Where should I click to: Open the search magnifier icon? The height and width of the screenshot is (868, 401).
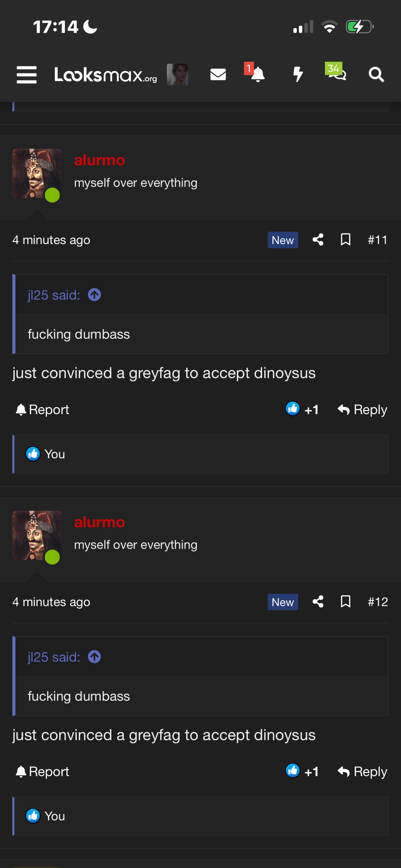click(x=376, y=74)
